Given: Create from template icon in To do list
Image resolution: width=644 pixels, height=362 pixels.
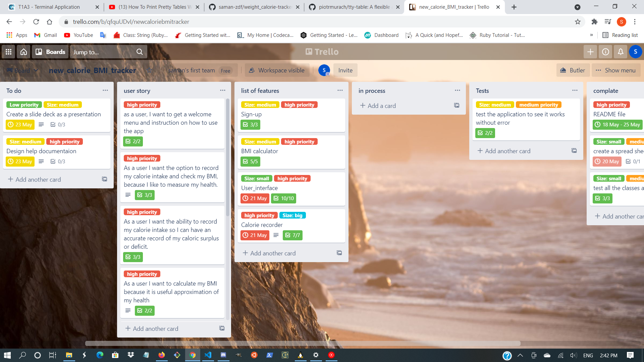Looking at the screenshot, I should tap(105, 179).
